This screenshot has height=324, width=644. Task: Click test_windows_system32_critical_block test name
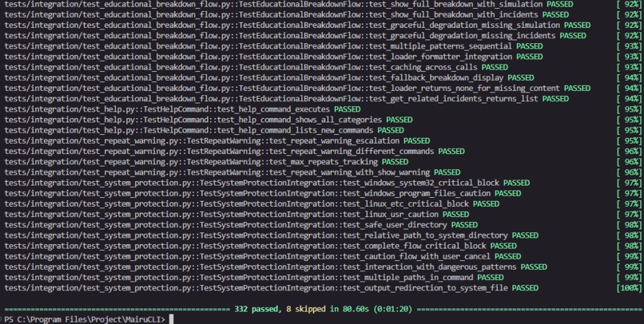pyautogui.click(x=421, y=183)
